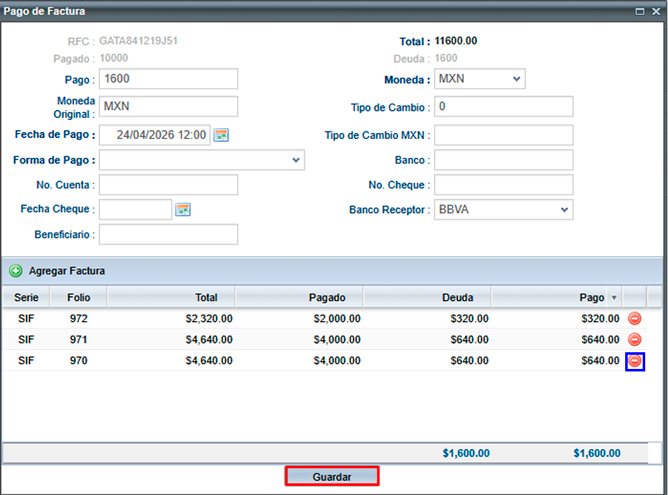Focus the Tipo de Cambio field
The image size is (668, 495).
pyautogui.click(x=503, y=107)
